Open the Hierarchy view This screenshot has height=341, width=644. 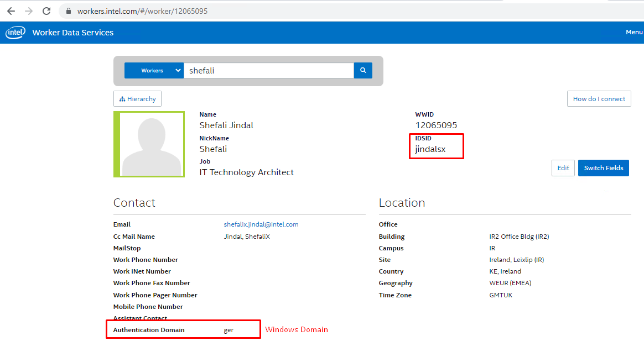[x=137, y=99]
